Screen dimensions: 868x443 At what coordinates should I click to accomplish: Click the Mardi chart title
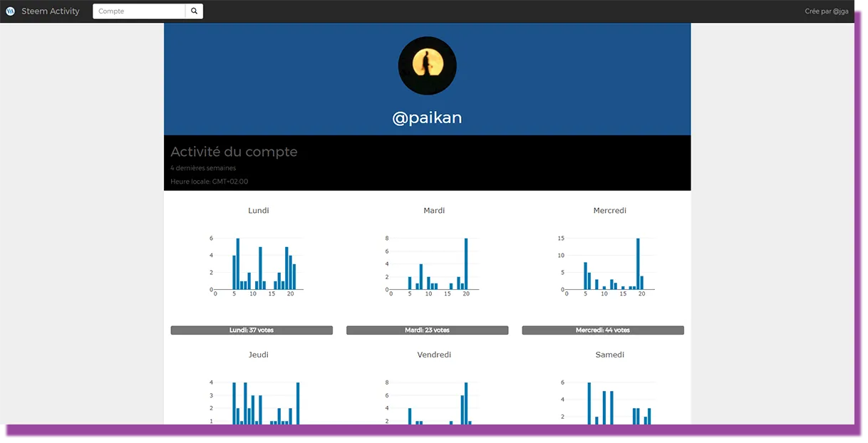[434, 211]
